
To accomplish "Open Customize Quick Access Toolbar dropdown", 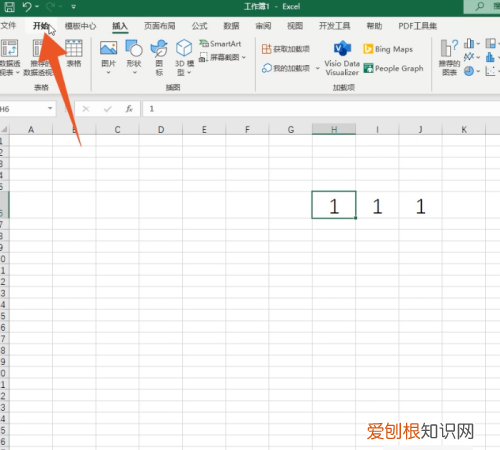I will (x=73, y=6).
